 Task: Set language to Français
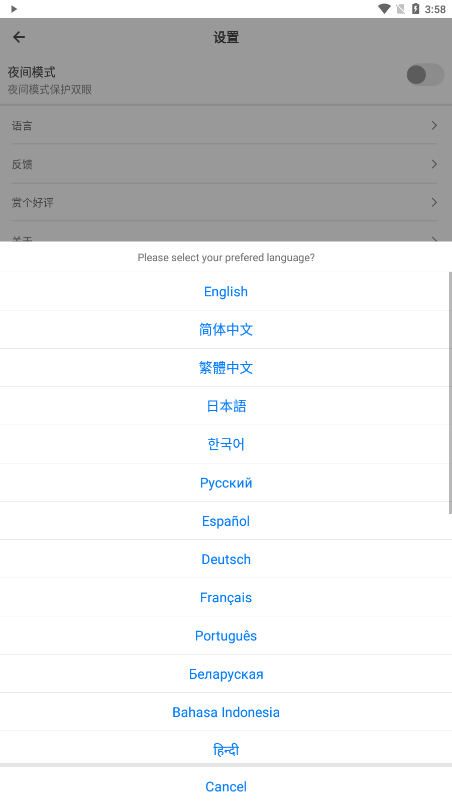tap(226, 598)
